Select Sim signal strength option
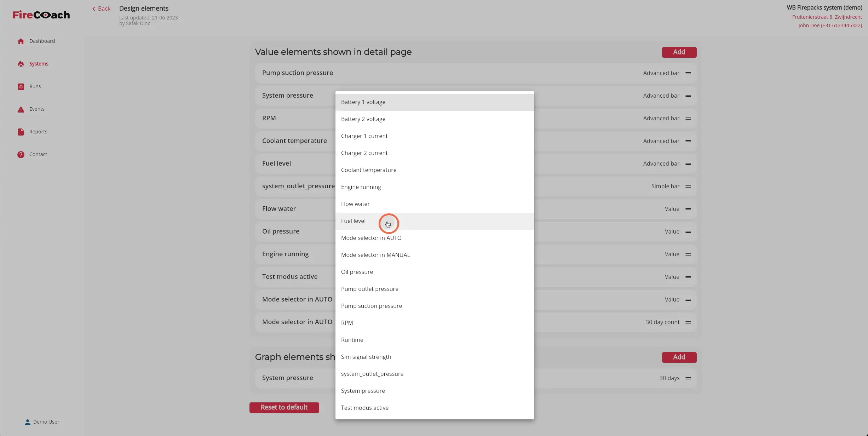Viewport: 868px width, 436px height. pos(435,357)
